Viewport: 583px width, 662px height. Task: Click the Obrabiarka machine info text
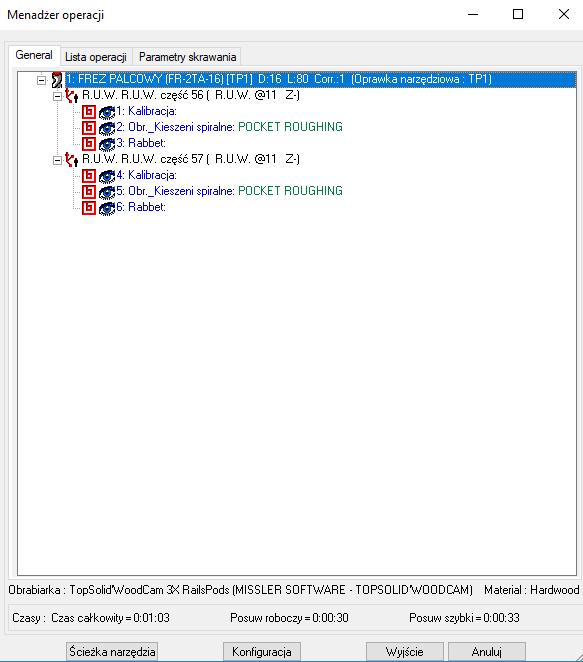click(240, 590)
